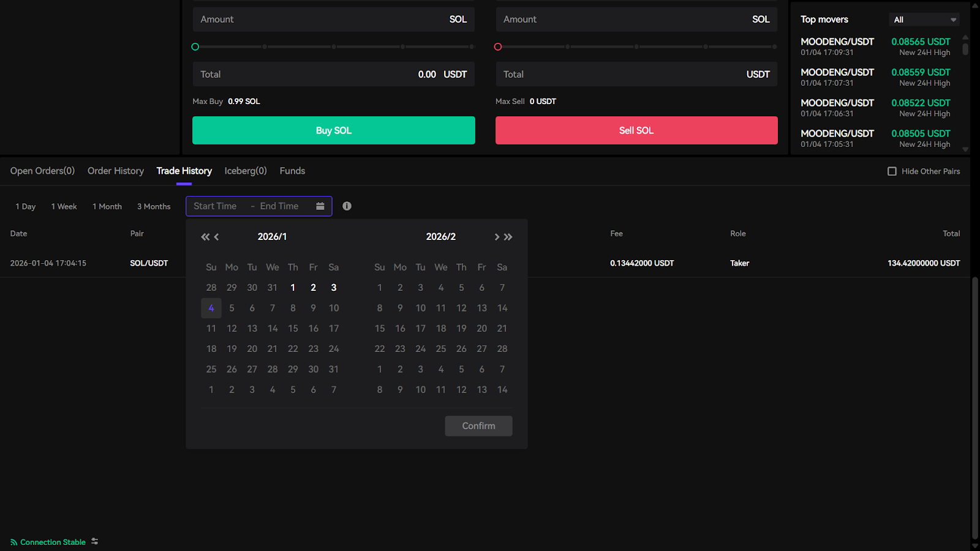Open connection settings icon next to Connection Stable
Viewport: 980px width, 551px height.
95,542
